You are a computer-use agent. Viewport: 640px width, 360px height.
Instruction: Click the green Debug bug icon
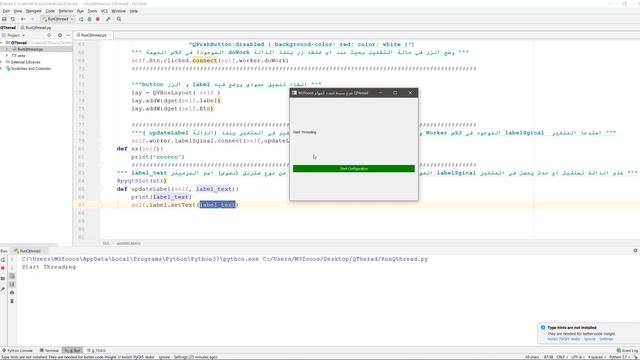point(89,19)
